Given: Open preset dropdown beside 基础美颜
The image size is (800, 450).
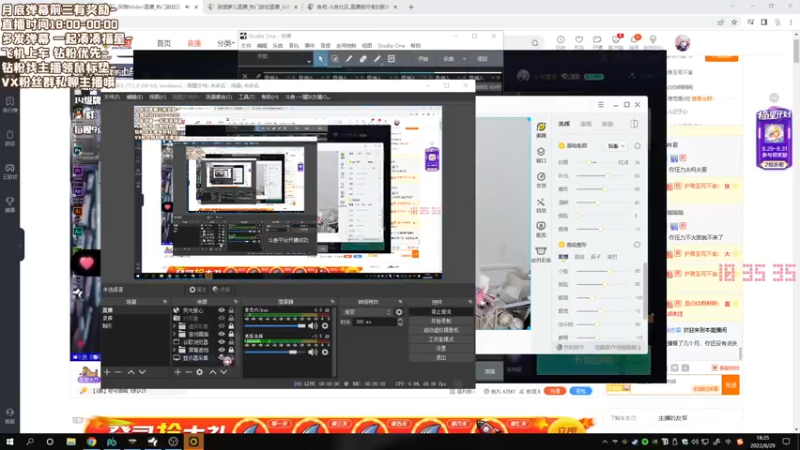Looking at the screenshot, I should pyautogui.click(x=616, y=146).
